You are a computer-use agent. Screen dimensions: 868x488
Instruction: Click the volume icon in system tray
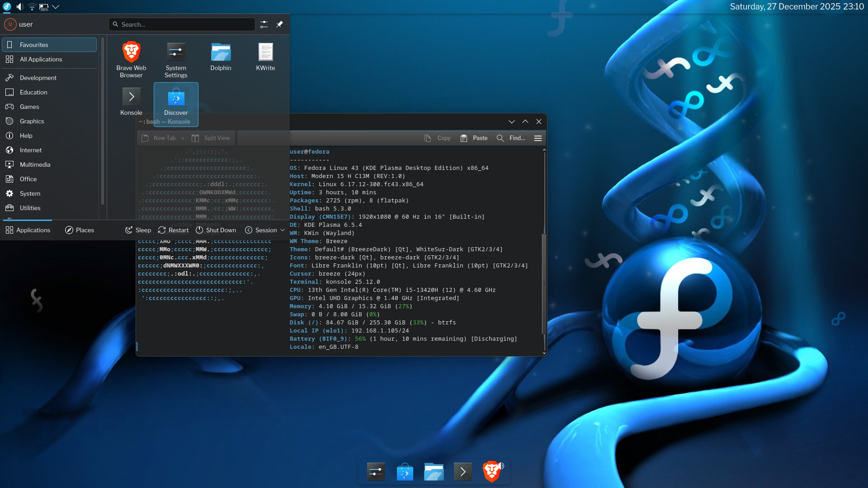(20, 7)
